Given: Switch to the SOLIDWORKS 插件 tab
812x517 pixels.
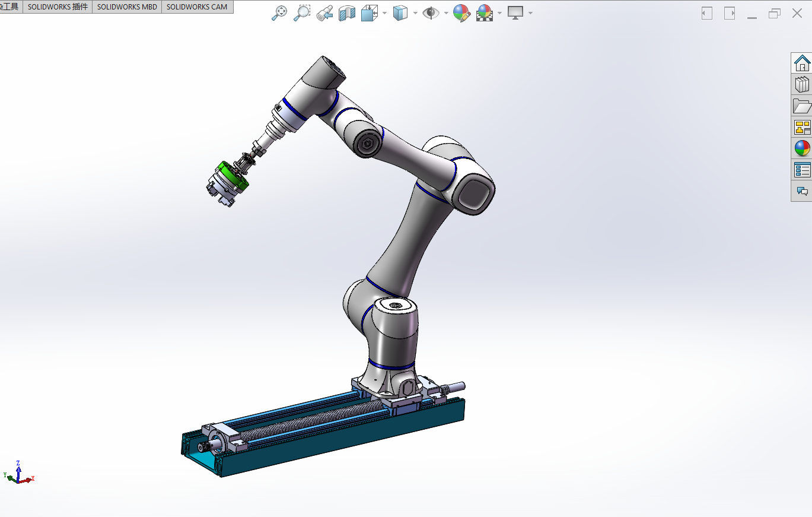Looking at the screenshot, I should (x=58, y=7).
